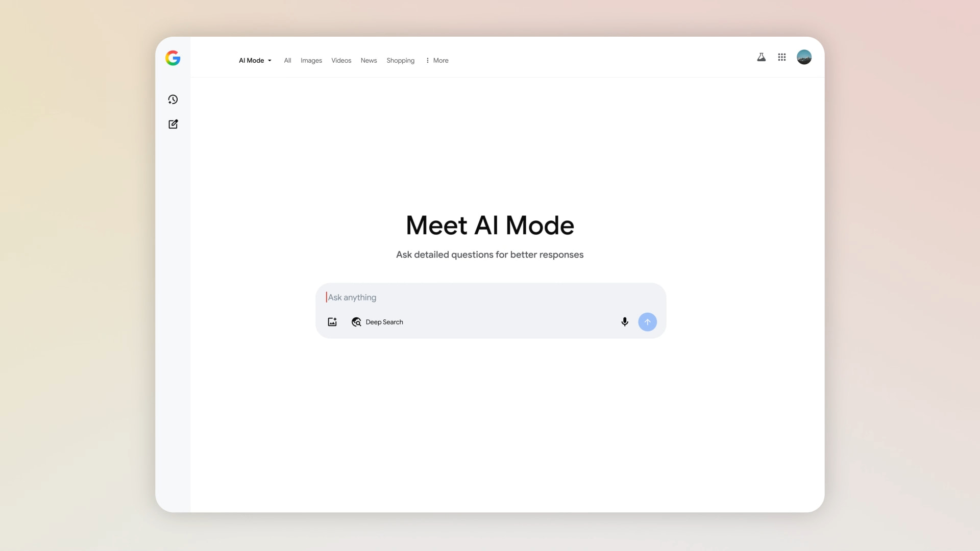
Task: Switch to the Shopping tab
Action: (401, 60)
